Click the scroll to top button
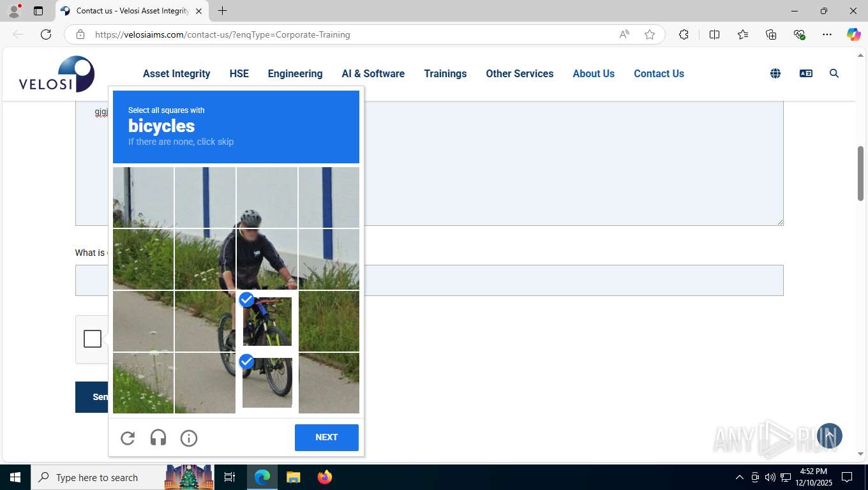 (x=830, y=436)
